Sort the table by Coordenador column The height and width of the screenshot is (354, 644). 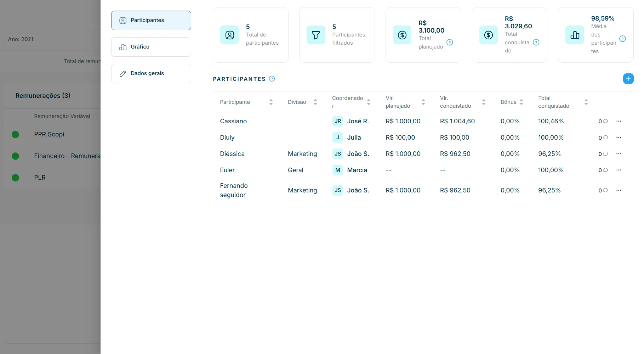(x=369, y=102)
